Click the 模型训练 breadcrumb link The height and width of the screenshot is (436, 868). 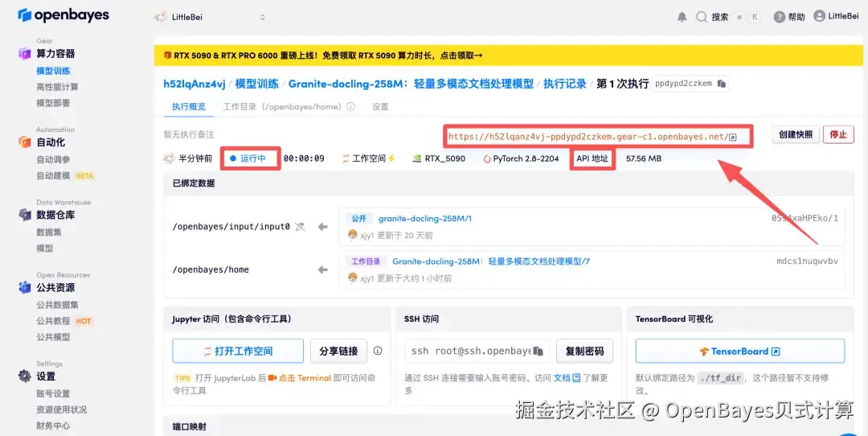click(x=257, y=84)
